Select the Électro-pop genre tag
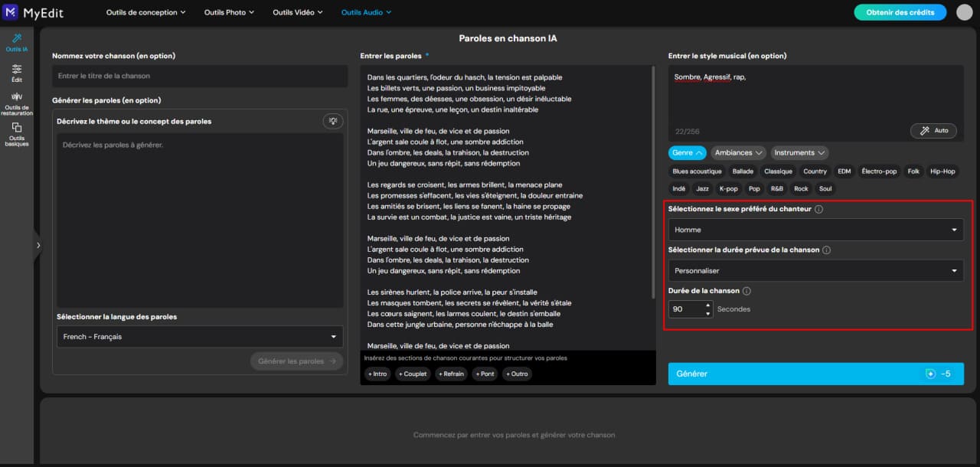The height and width of the screenshot is (467, 980). (x=879, y=171)
